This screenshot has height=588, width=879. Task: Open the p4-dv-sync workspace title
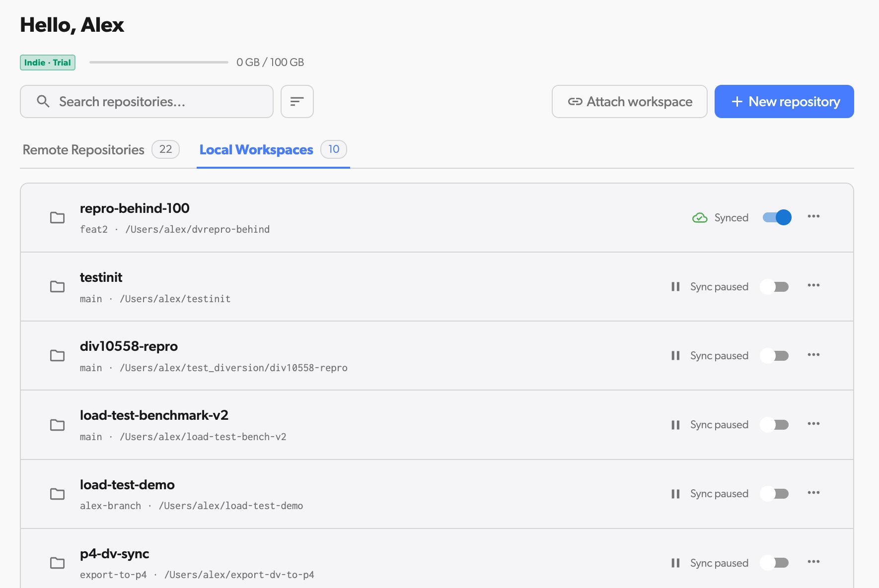(x=114, y=554)
